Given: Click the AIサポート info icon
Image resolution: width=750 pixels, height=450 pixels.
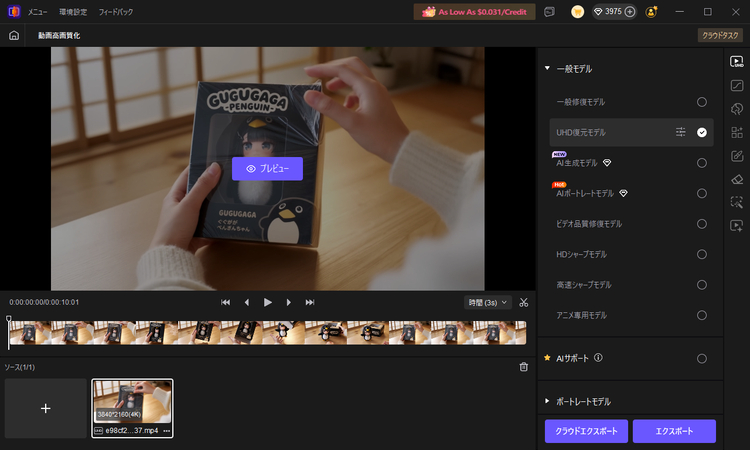Looking at the screenshot, I should [598, 358].
